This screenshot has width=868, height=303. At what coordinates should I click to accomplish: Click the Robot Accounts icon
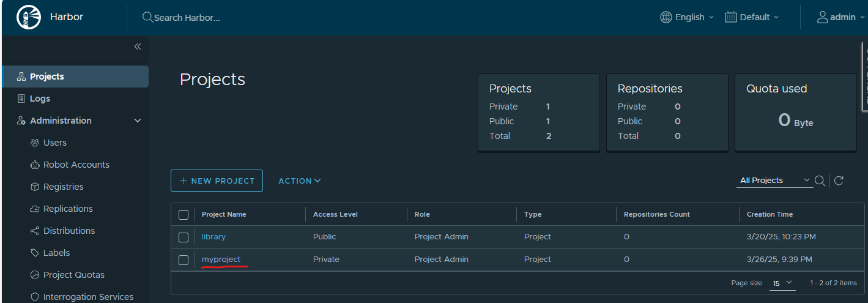pyautogui.click(x=35, y=165)
